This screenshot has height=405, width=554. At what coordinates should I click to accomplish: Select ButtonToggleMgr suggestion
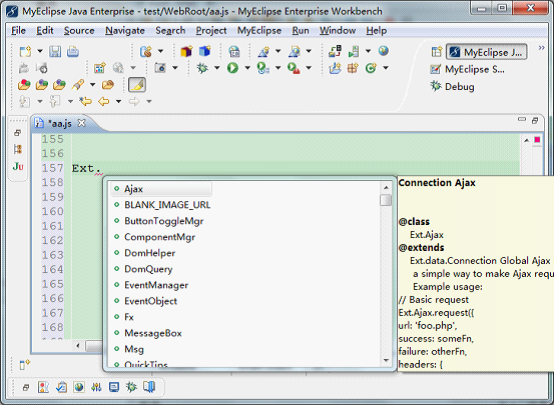click(x=164, y=221)
